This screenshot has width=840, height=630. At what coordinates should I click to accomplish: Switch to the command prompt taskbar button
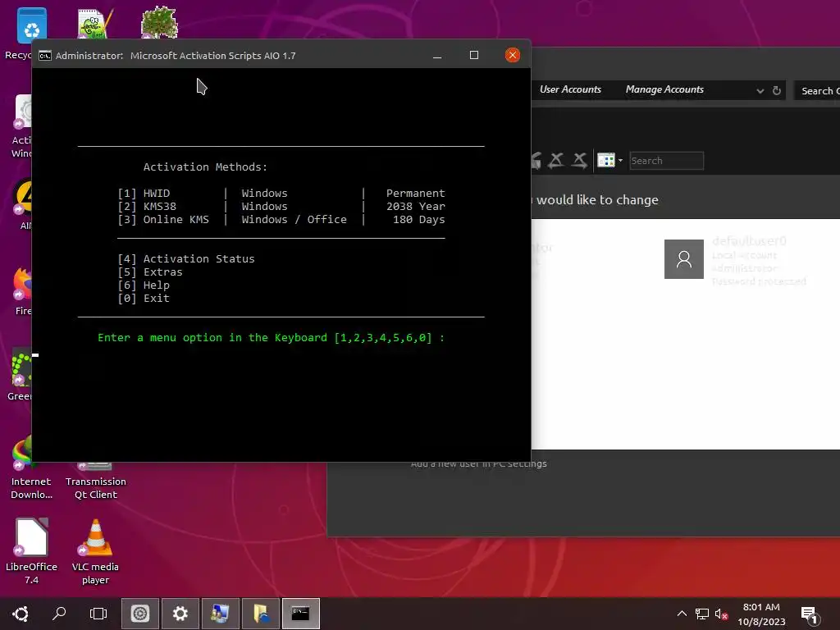click(300, 614)
